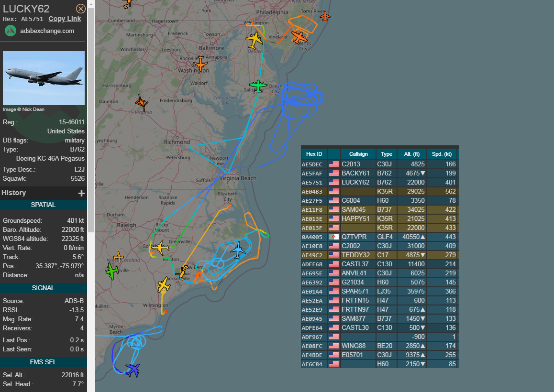Click small orange plane over North Carolina label
Screen dimensions: 554x392
[x=118, y=258]
